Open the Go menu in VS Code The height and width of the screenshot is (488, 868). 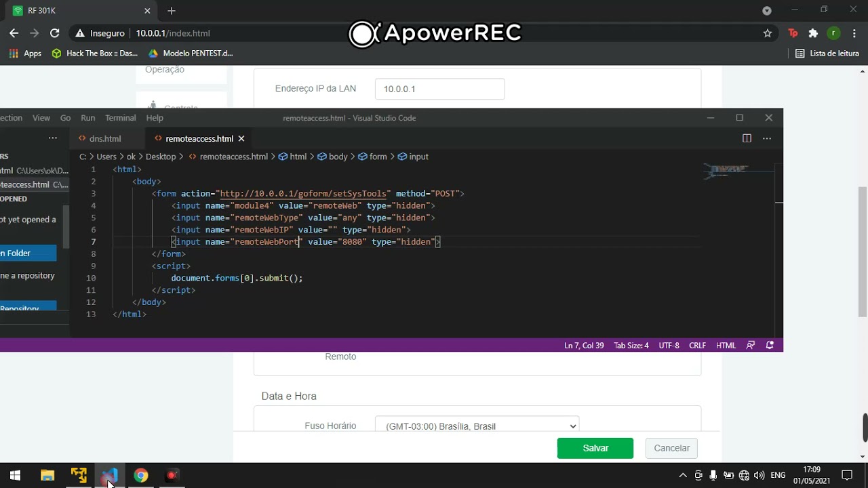tap(65, 118)
